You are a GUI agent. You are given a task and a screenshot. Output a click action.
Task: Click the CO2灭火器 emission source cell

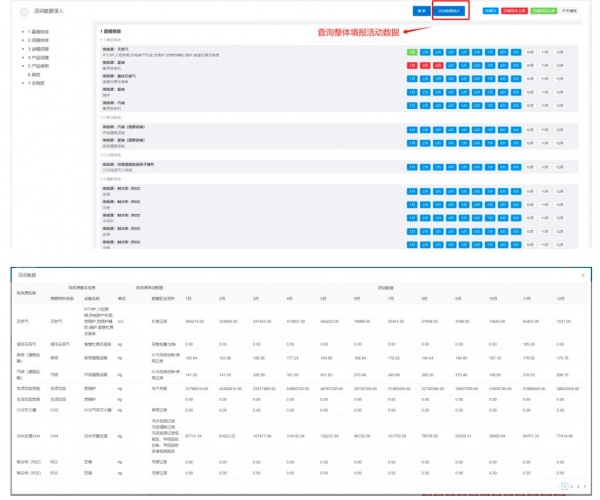click(x=26, y=410)
